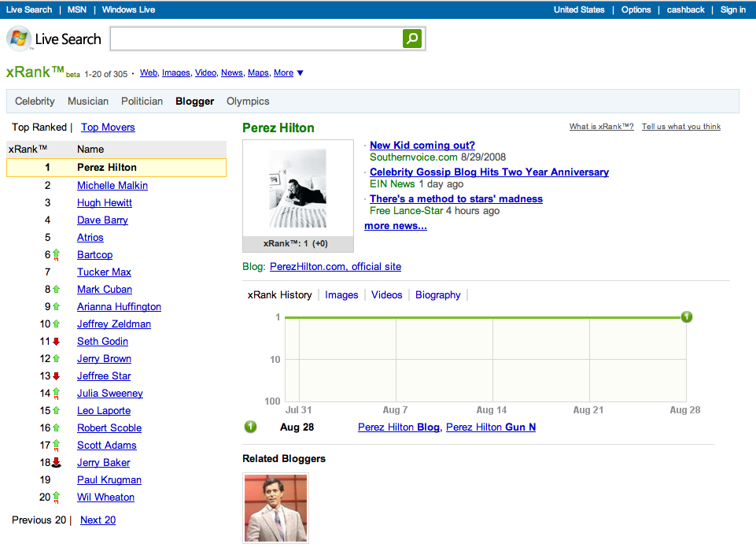Click the green up arrow beside Wil Wheaton
The width and height of the screenshot is (756, 555).
point(56,498)
